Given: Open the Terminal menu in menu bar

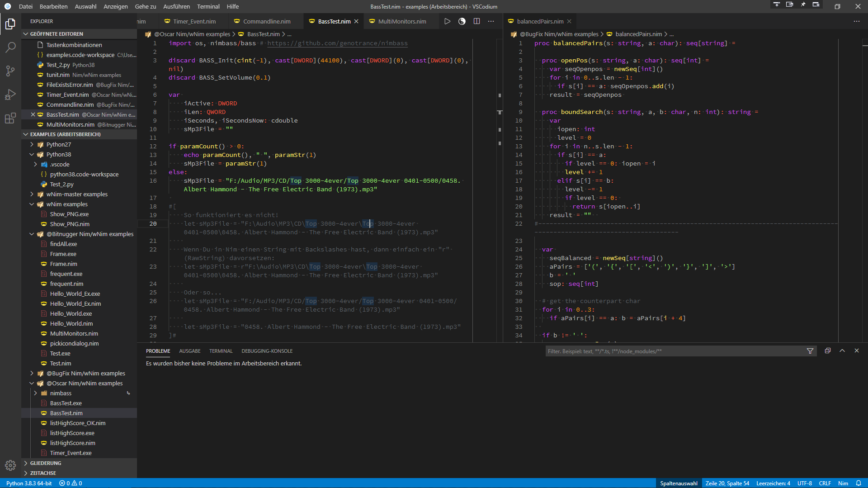Looking at the screenshot, I should point(208,6).
